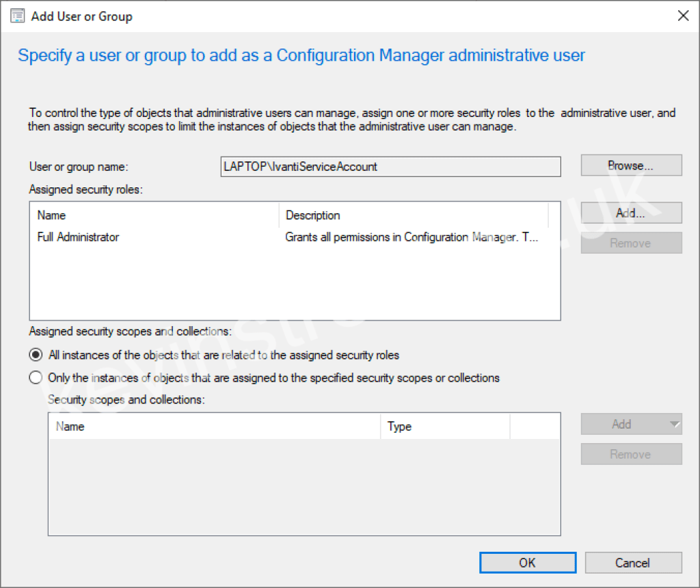Select the 'All instances of the objects' radio button

(x=35, y=354)
